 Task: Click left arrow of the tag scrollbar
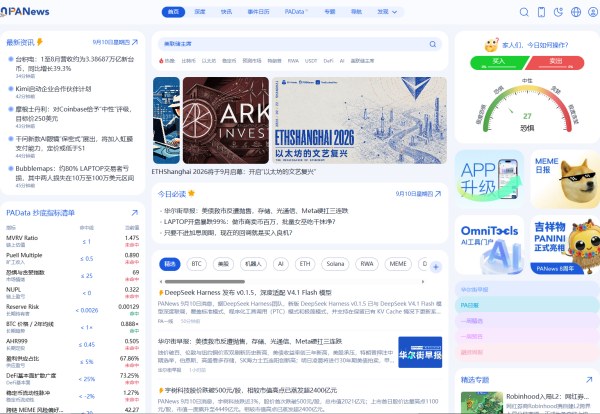pos(160,282)
